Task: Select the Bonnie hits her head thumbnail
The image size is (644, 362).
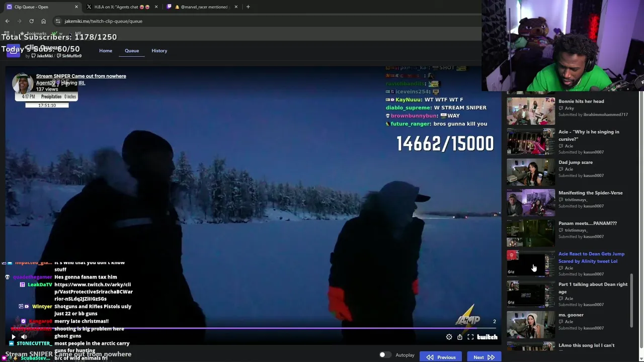Action: click(x=531, y=111)
